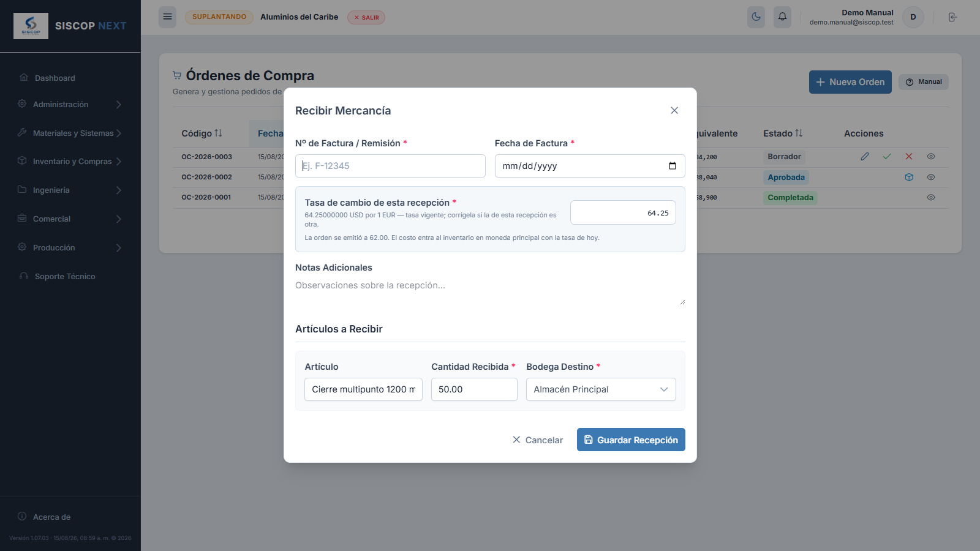Image resolution: width=980 pixels, height=551 pixels.
Task: Click the SISCOP logo
Action: [x=31, y=26]
